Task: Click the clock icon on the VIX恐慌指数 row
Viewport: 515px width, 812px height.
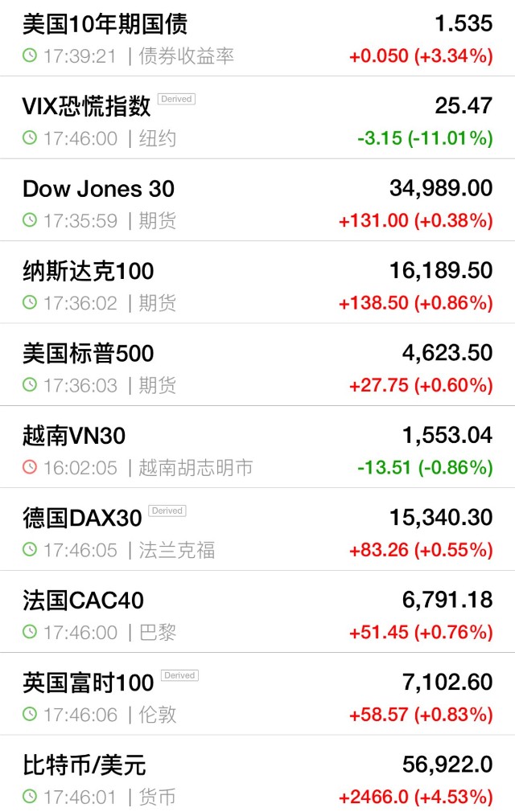Action: pos(30,137)
